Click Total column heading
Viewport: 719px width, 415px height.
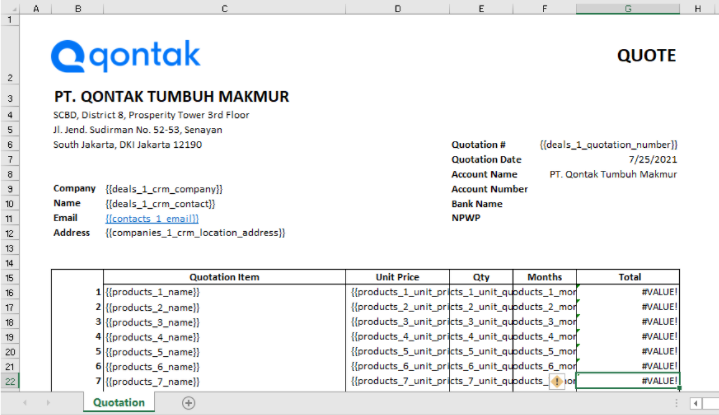click(x=630, y=277)
